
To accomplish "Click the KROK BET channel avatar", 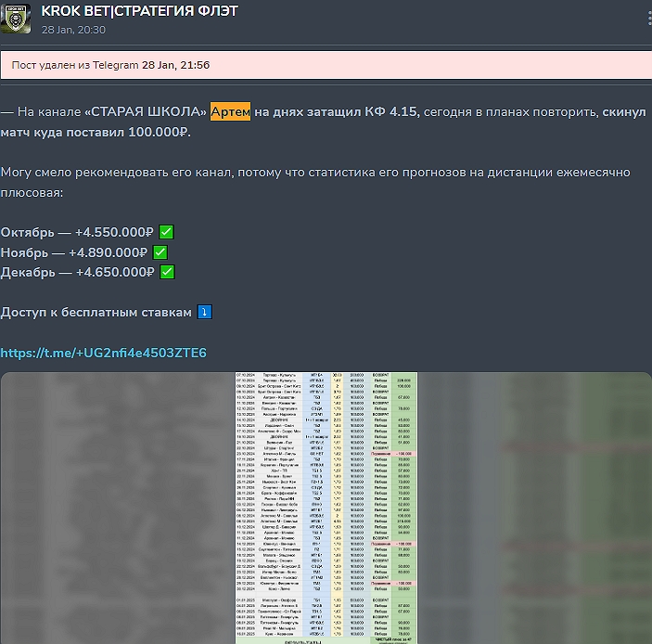I will 16,19.
